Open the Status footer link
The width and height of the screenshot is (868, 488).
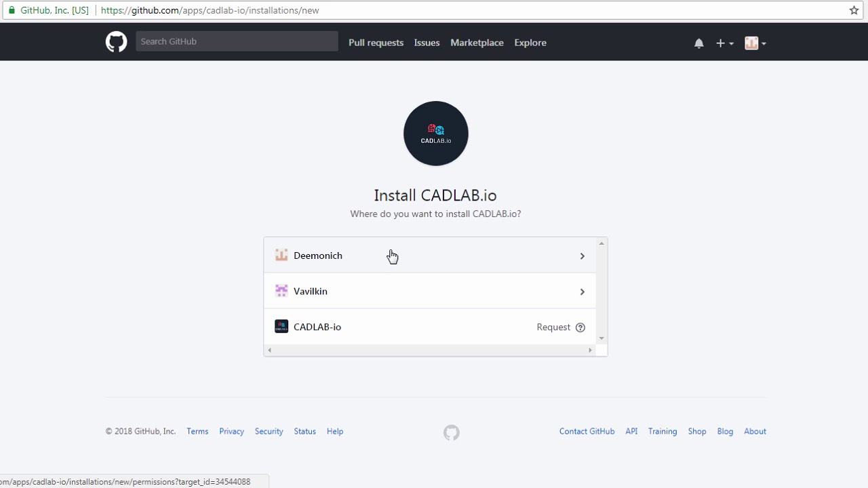pos(304,431)
